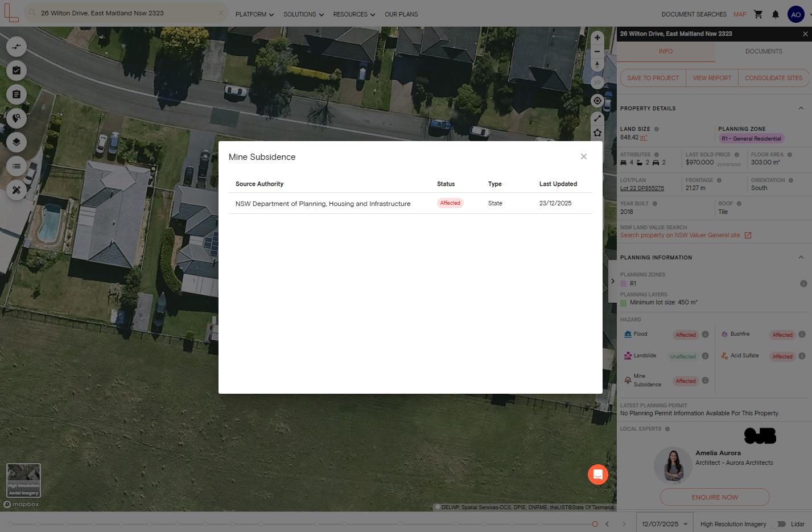This screenshot has height=532, width=812.
Task: Close the Mine Subsidence dialog
Action: point(584,156)
